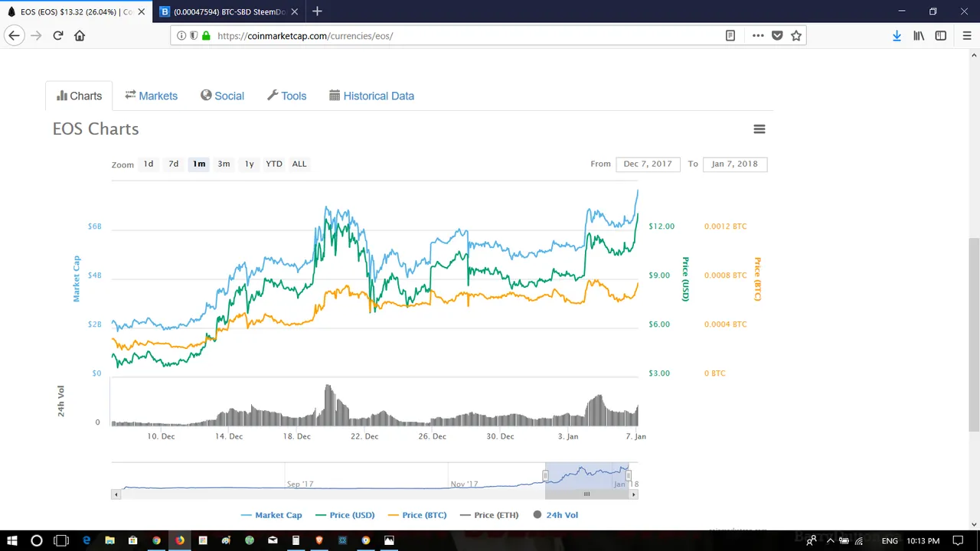Click the chart navigator scrollbar thumb
980x551 pixels.
click(x=587, y=494)
